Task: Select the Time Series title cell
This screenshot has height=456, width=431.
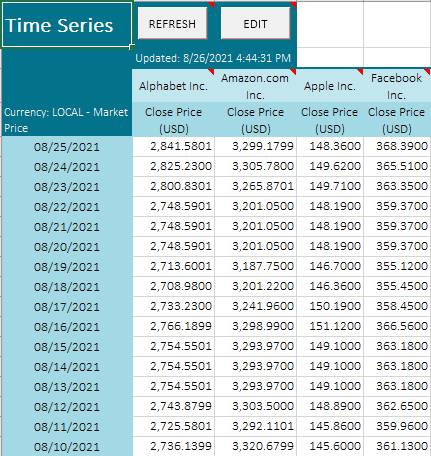Action: click(67, 25)
